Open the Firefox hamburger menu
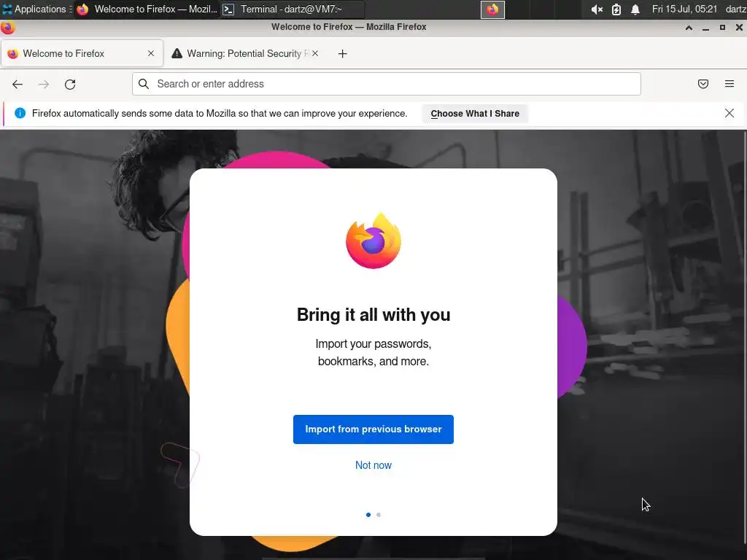This screenshot has height=560, width=747. tap(729, 84)
